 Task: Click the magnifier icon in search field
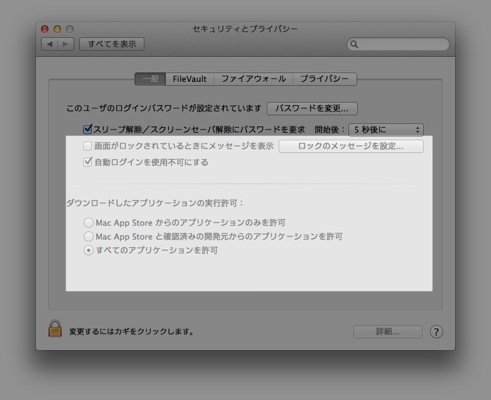pos(354,44)
